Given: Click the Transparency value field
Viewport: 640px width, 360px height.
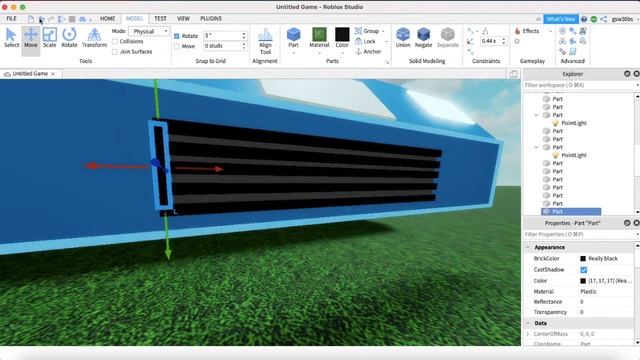Looking at the screenshot, I should (x=606, y=312).
